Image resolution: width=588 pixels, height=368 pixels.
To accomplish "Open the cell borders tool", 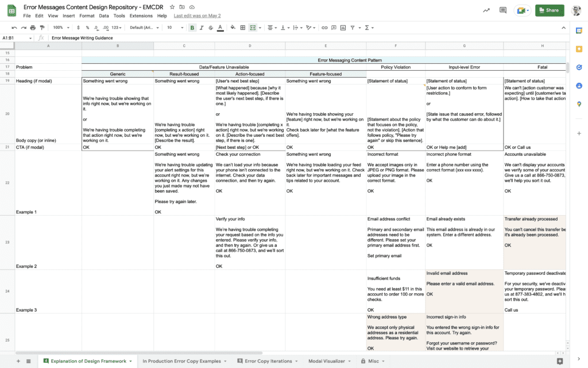I will (x=242, y=27).
